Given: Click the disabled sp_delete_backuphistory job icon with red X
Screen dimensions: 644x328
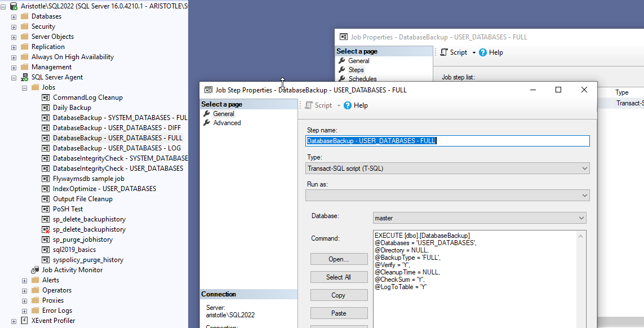Looking at the screenshot, I should tap(46, 229).
